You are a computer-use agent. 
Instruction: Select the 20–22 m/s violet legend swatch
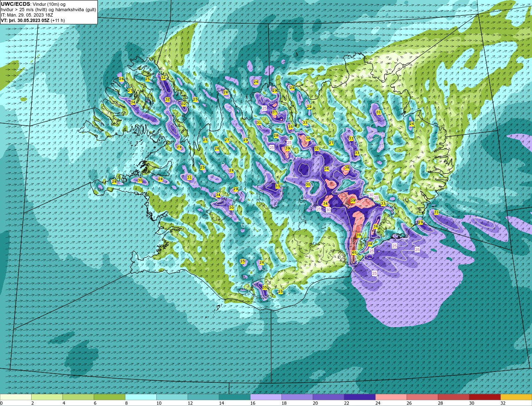[x=328, y=397]
